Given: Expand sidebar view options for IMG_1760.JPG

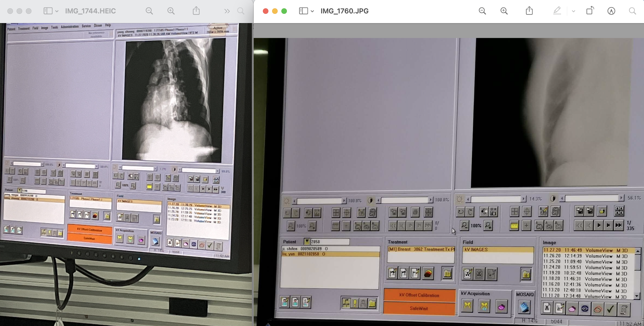Looking at the screenshot, I should [312, 11].
